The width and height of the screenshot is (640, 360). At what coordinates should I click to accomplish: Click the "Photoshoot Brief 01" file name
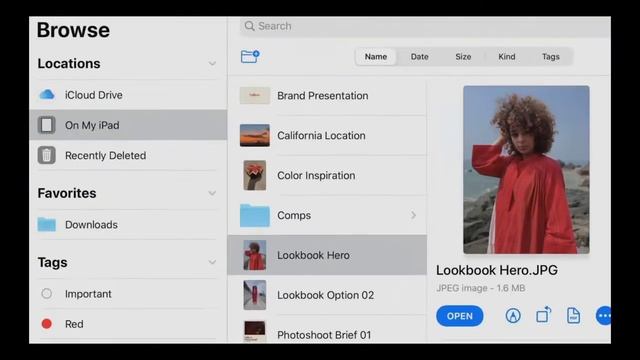click(x=324, y=335)
